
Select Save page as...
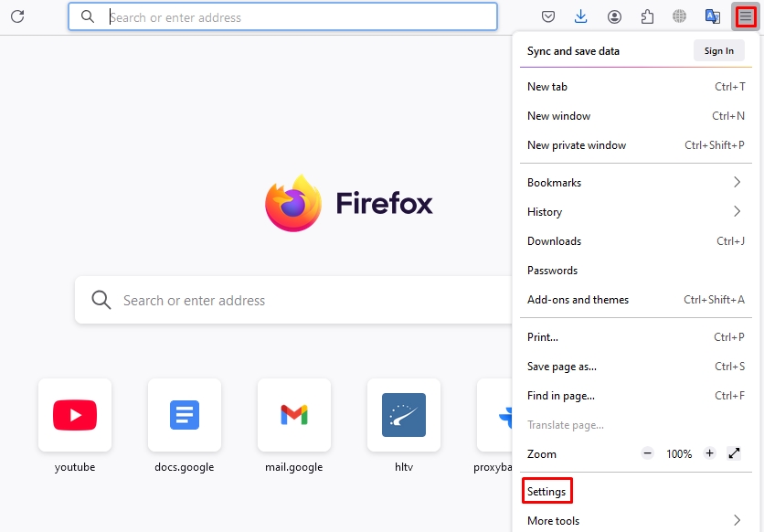pos(636,367)
